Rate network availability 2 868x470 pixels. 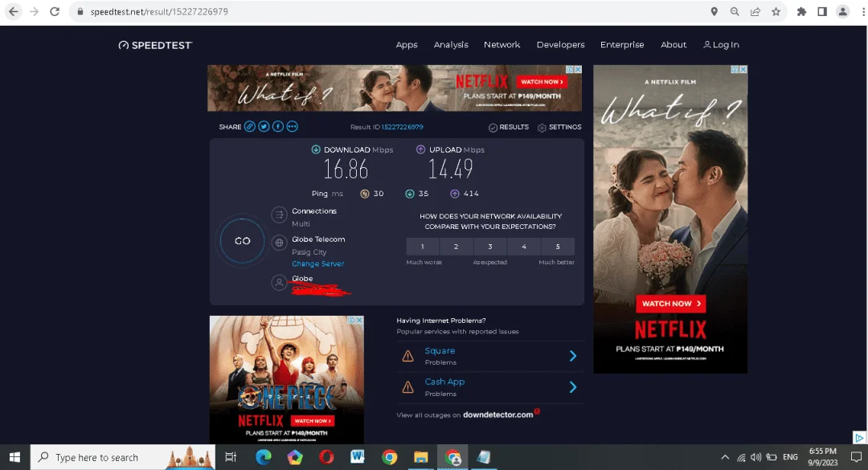click(457, 247)
